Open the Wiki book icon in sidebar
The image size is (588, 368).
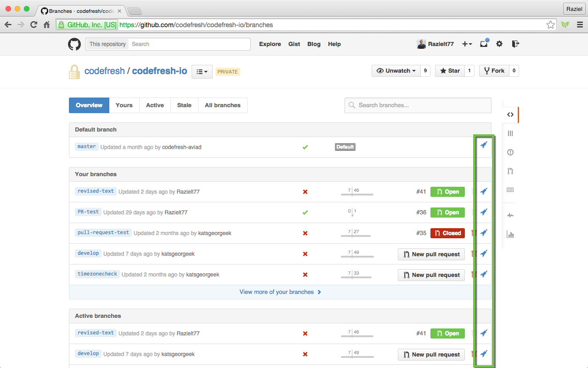[x=510, y=190]
